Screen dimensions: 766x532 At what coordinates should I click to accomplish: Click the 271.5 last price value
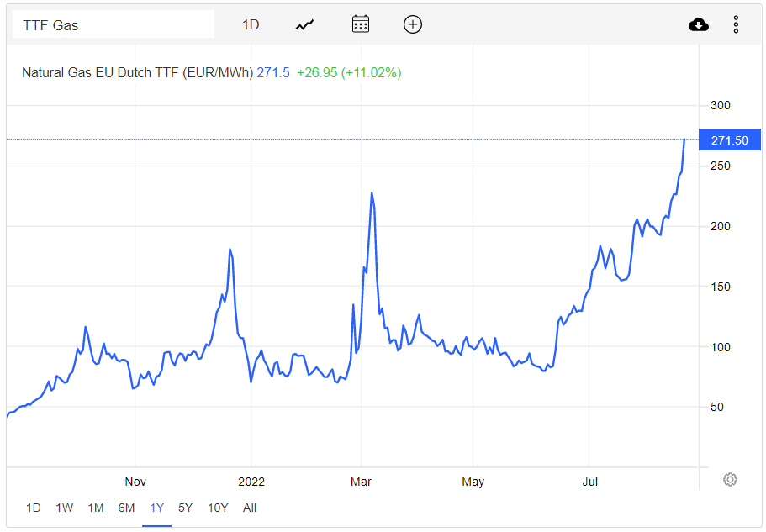pyautogui.click(x=273, y=73)
